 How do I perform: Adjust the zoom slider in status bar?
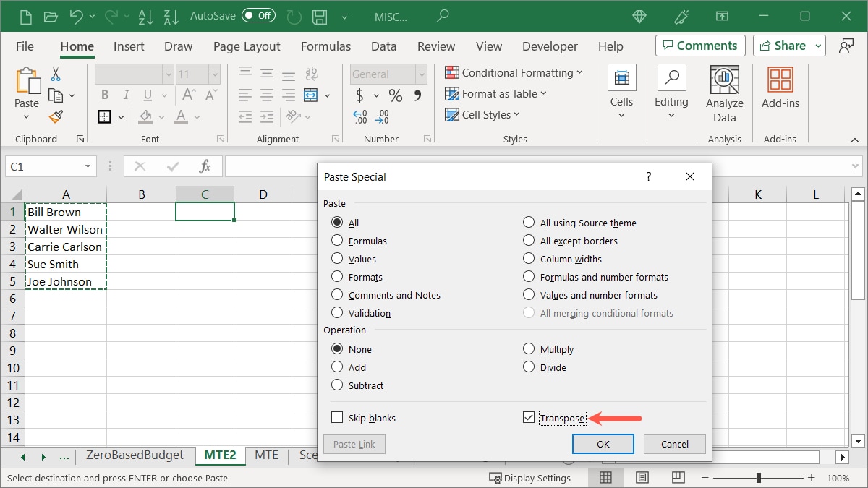tap(758, 478)
